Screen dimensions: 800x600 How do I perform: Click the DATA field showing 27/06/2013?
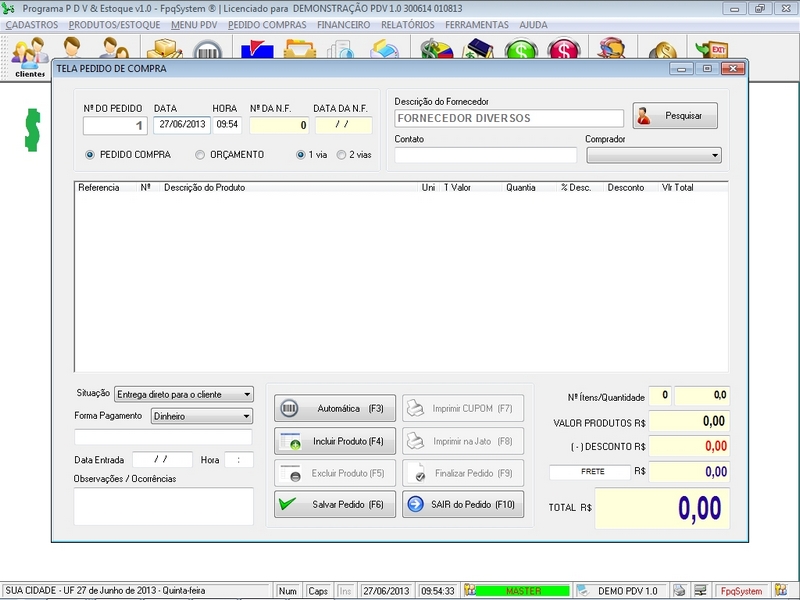point(182,125)
